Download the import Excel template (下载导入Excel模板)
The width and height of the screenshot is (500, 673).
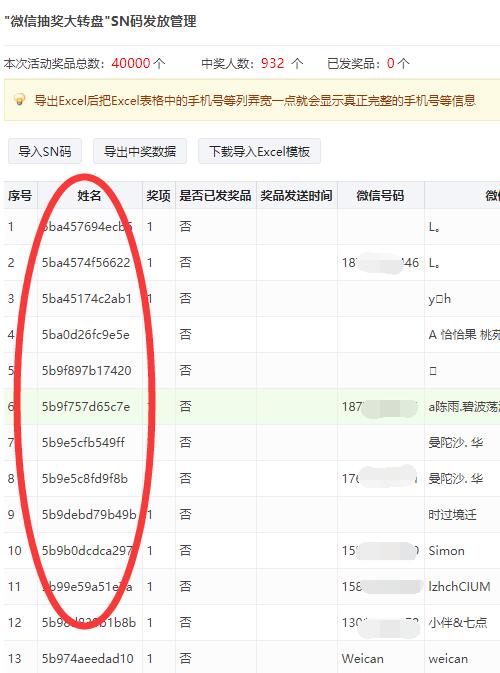[x=259, y=151]
